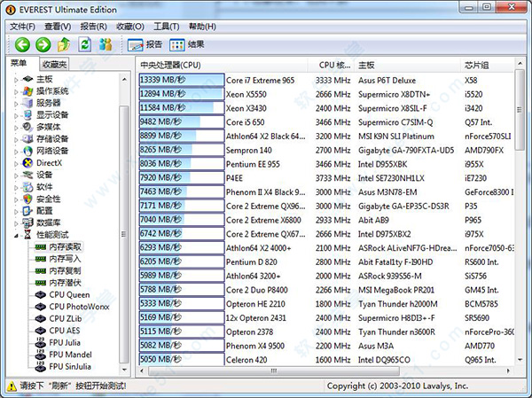This screenshot has height=398, width=532.
Task: Select the 内存写入 memory write test
Action: point(64,259)
